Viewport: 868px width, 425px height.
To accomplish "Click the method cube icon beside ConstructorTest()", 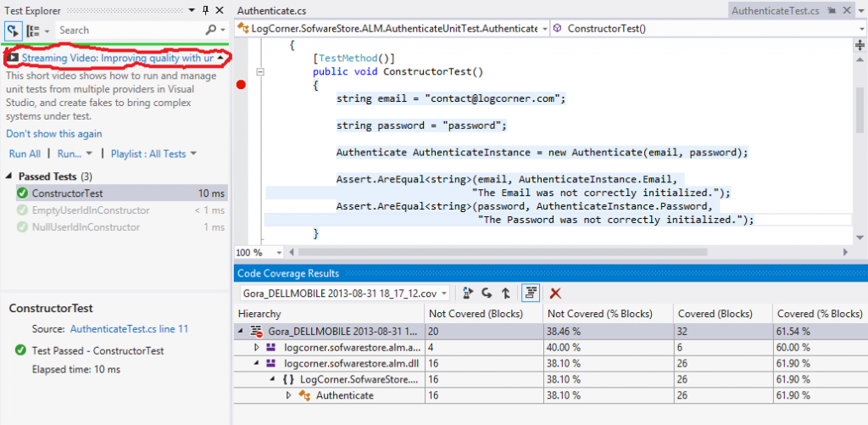I will coord(558,28).
